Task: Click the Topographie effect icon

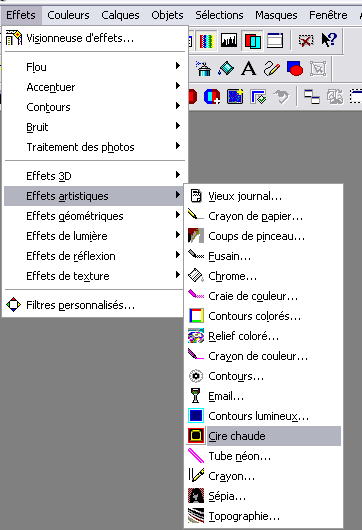Action: [196, 516]
